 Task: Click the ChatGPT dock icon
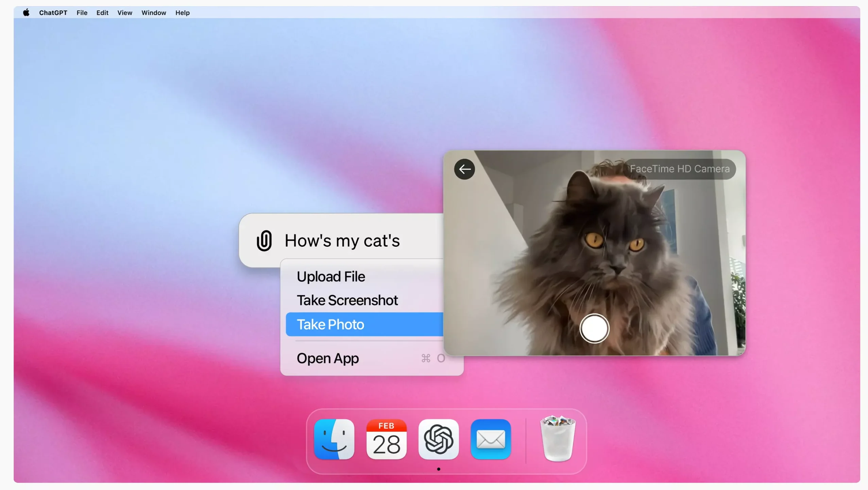(x=438, y=439)
